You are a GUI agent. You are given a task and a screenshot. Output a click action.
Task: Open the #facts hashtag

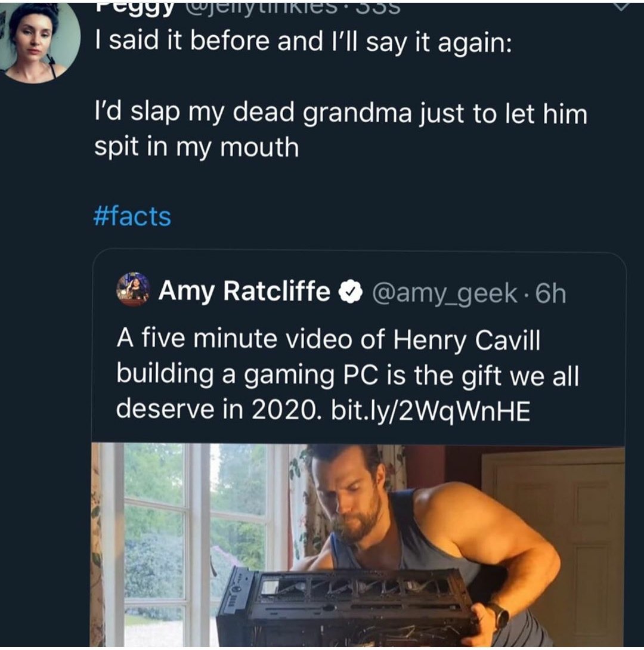click(132, 217)
